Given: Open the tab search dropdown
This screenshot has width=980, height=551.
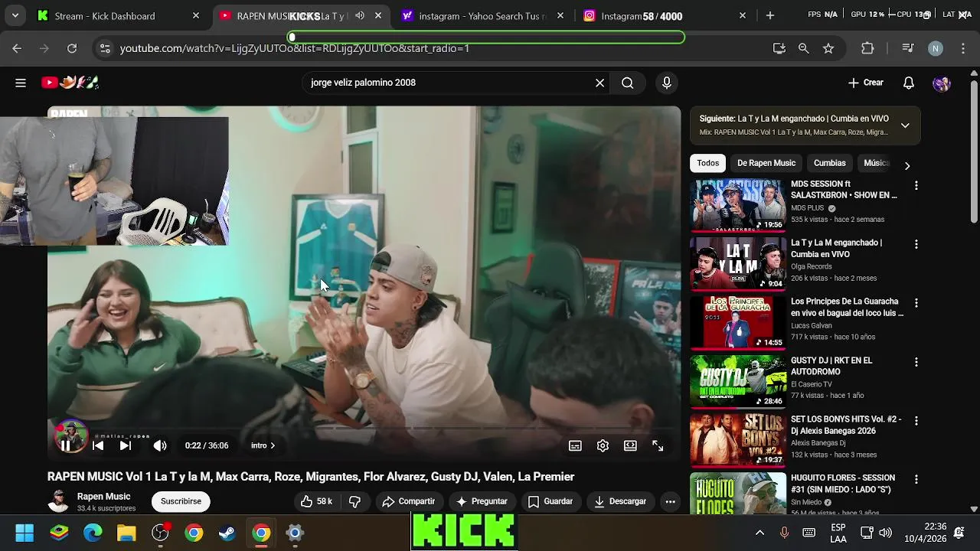Looking at the screenshot, I should [15, 15].
